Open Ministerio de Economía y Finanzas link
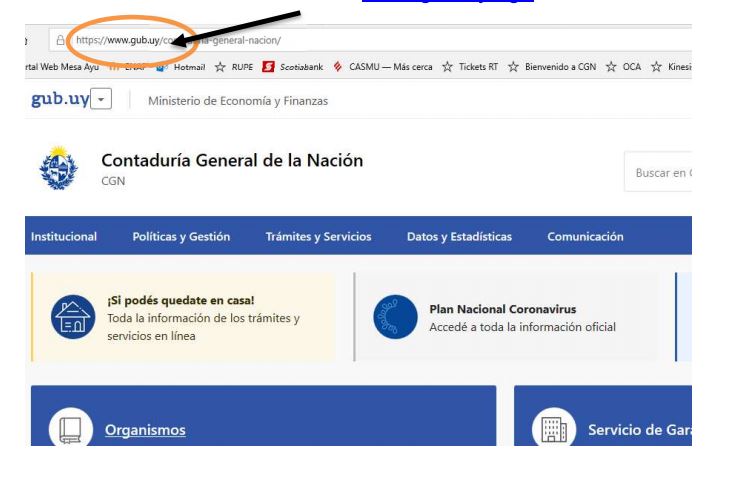This screenshot has height=482, width=747. point(238,101)
